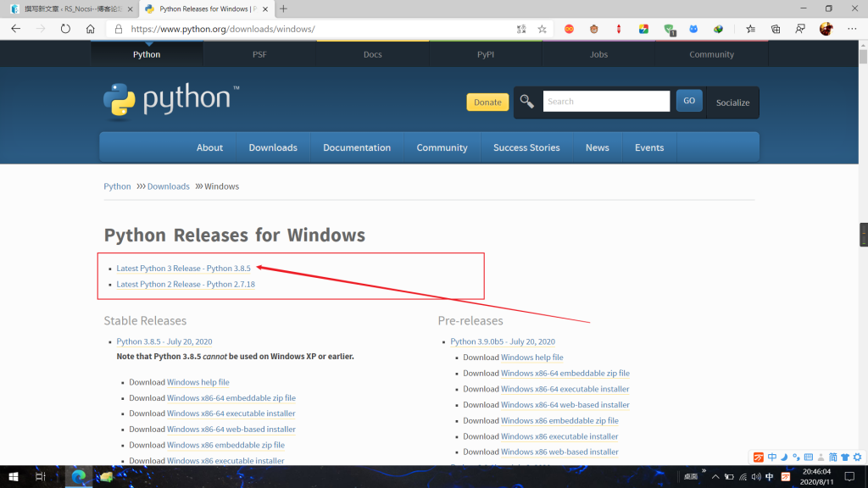Click the Latest Python 3 Release link
Viewport: 868px width, 488px height.
pyautogui.click(x=183, y=269)
